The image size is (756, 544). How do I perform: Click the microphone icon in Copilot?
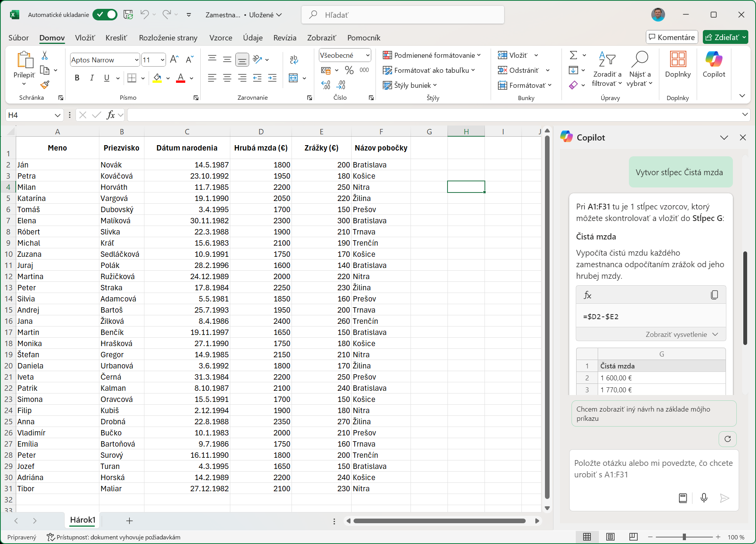pos(704,498)
